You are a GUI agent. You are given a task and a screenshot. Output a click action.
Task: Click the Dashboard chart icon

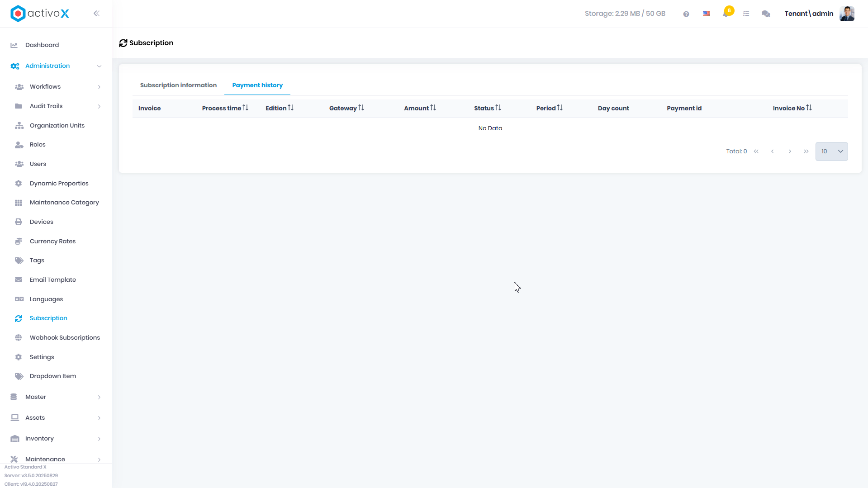(14, 45)
